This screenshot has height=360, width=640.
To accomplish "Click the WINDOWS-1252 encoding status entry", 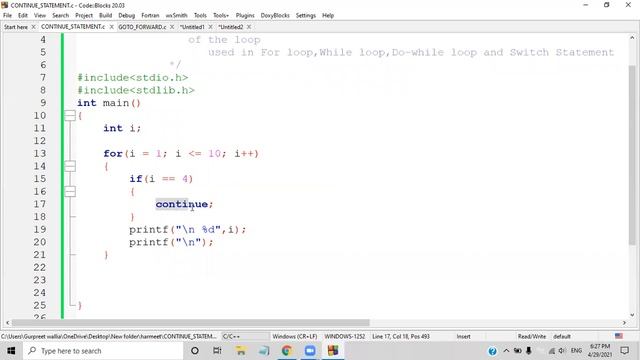I will click(345, 336).
